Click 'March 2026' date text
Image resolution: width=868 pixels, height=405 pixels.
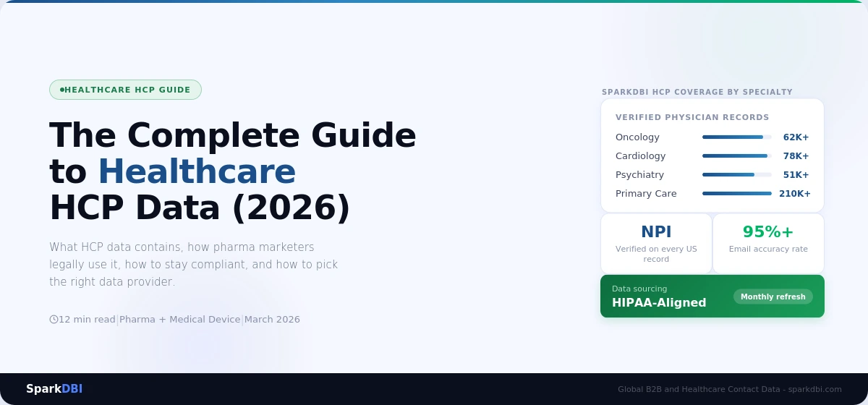tap(272, 320)
